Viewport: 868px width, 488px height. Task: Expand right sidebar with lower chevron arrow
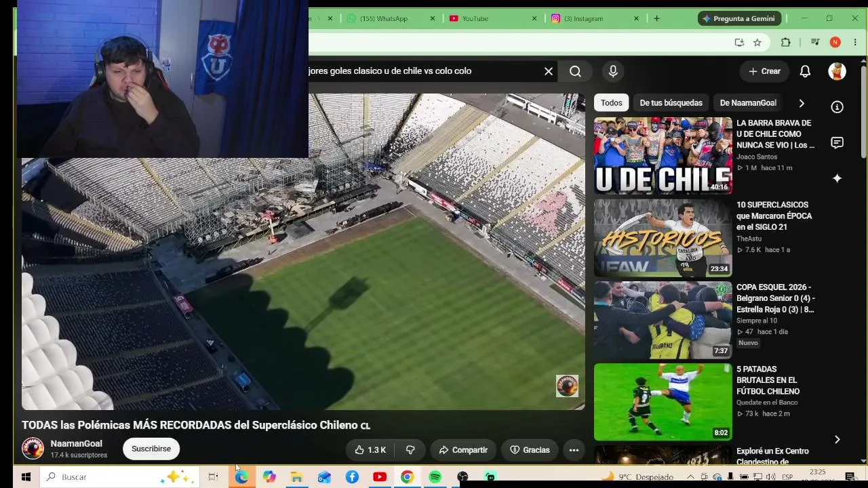pyautogui.click(x=837, y=440)
